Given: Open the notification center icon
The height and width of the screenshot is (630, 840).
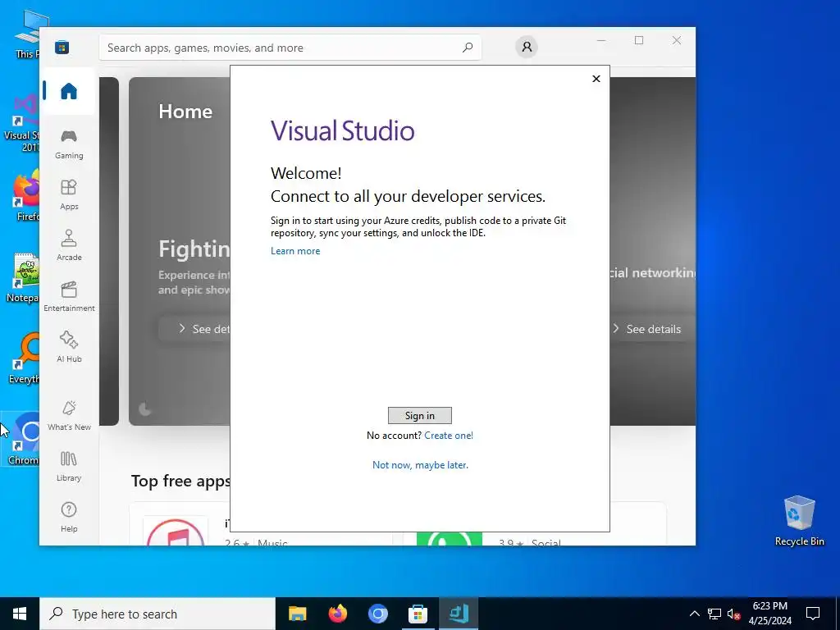Looking at the screenshot, I should click(813, 614).
